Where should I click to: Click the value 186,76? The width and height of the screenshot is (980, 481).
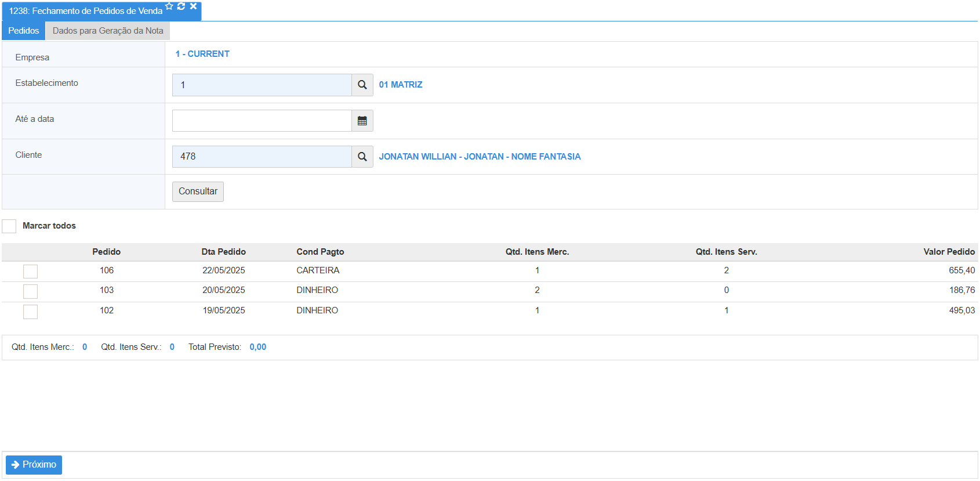pyautogui.click(x=962, y=290)
